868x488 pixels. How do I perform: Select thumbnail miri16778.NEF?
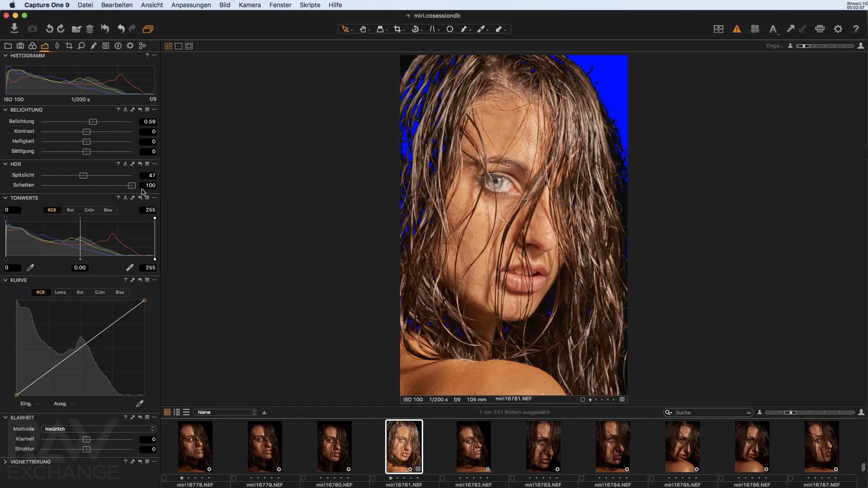pyautogui.click(x=195, y=447)
